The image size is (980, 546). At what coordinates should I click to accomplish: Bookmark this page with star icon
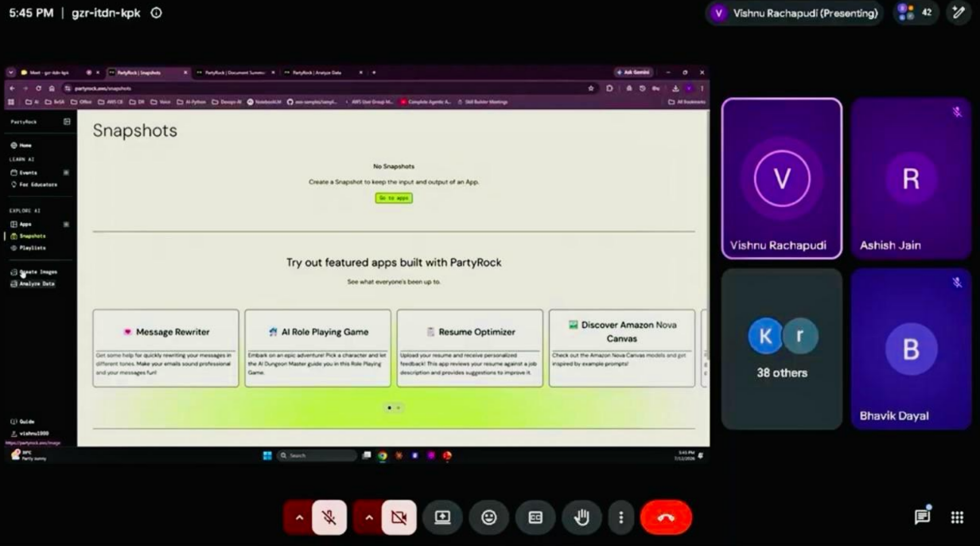click(x=590, y=88)
